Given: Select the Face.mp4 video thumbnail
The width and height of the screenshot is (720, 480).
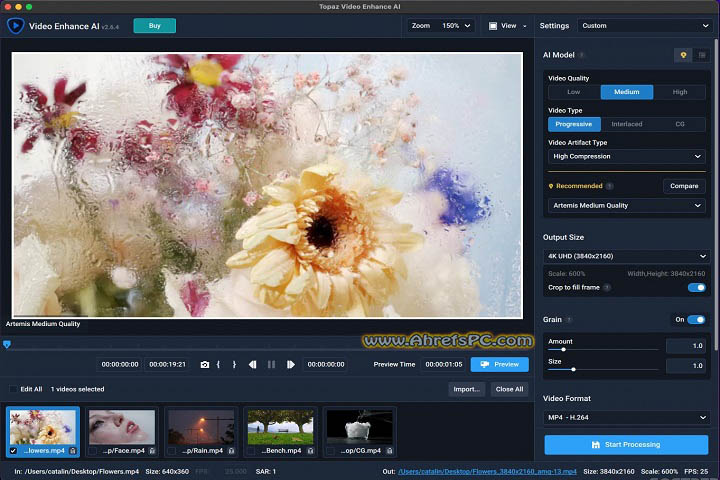Looking at the screenshot, I should 122,427.
